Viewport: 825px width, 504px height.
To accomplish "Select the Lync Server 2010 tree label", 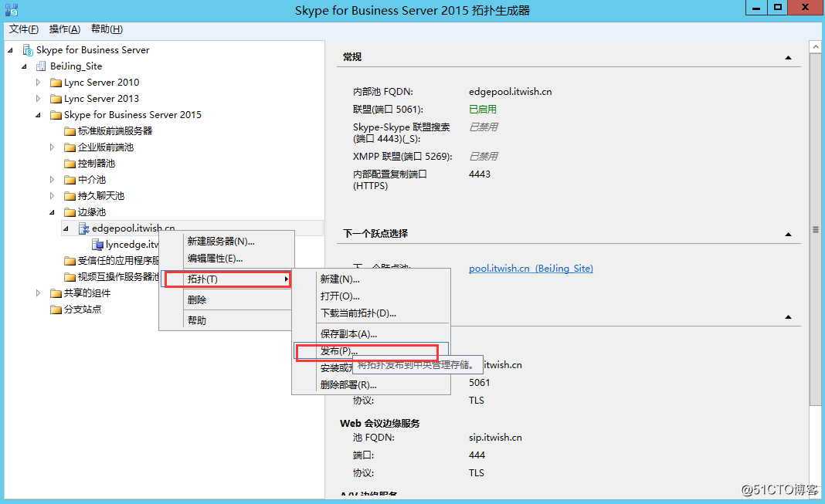I will [x=101, y=83].
